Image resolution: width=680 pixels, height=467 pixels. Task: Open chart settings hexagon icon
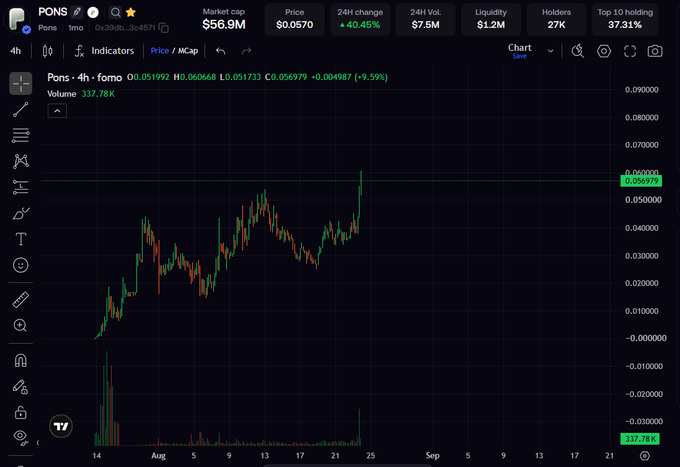(604, 51)
